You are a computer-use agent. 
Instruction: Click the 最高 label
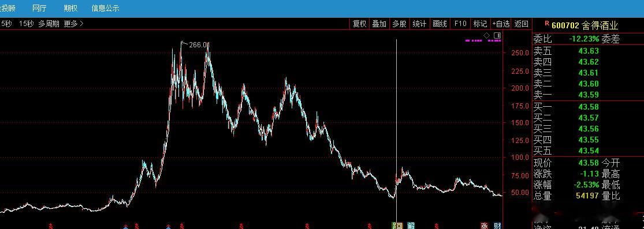click(611, 174)
